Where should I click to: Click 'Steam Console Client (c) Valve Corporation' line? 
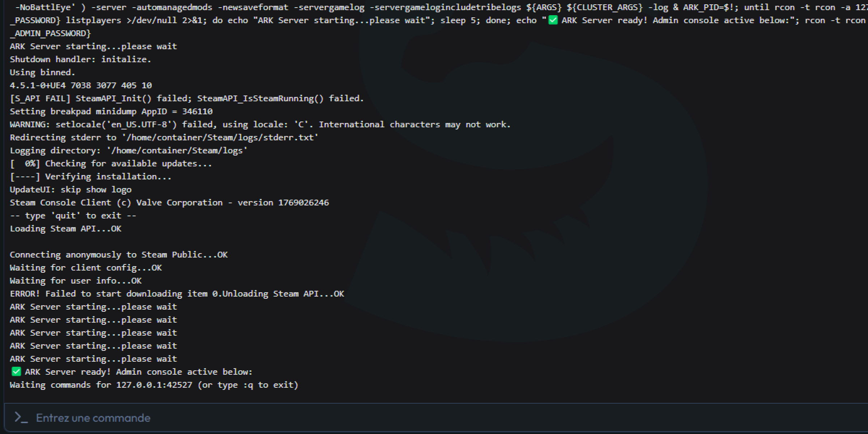(x=169, y=203)
